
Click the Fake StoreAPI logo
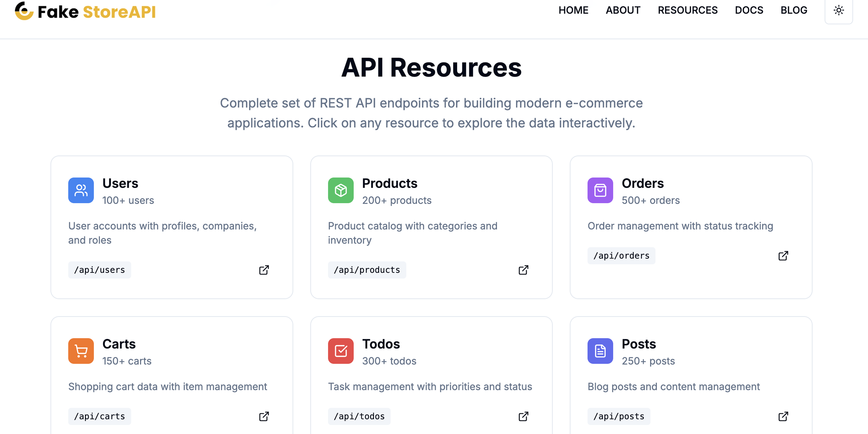85,11
